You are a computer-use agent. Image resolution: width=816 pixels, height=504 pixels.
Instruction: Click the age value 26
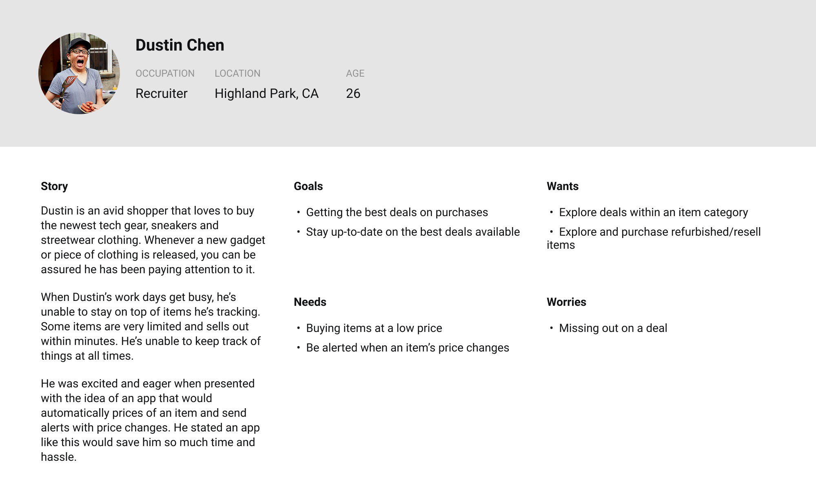point(353,93)
